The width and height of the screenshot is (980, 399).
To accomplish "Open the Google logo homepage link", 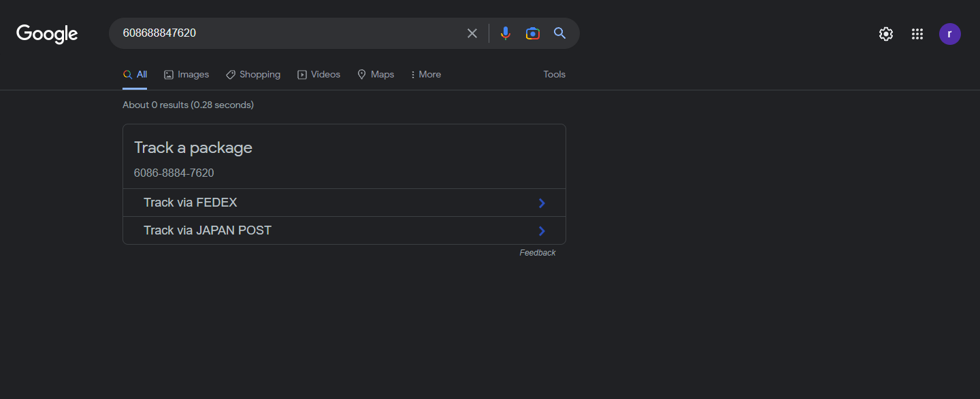I will point(47,34).
